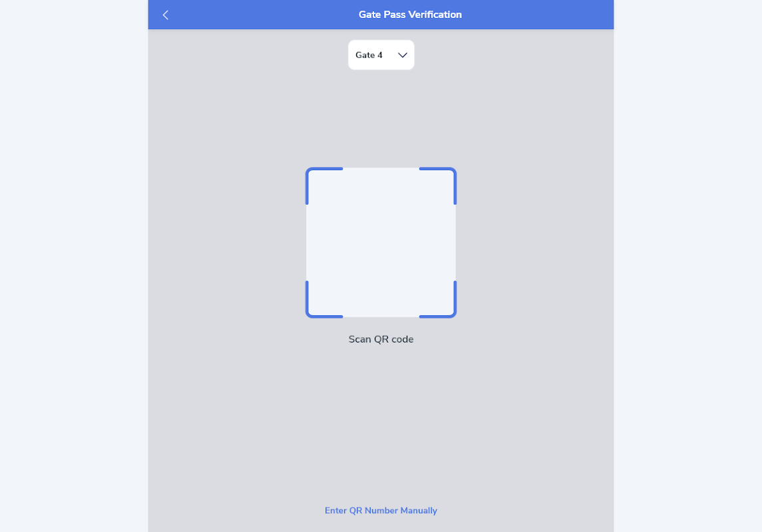Open Enter QR Number Manually link
This screenshot has height=532, width=762.
click(381, 511)
